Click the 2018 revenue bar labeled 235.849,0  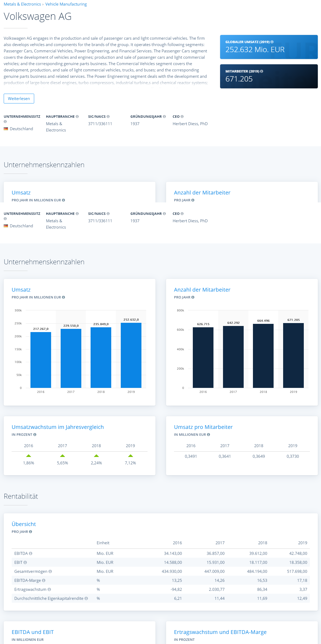pyautogui.click(x=101, y=357)
